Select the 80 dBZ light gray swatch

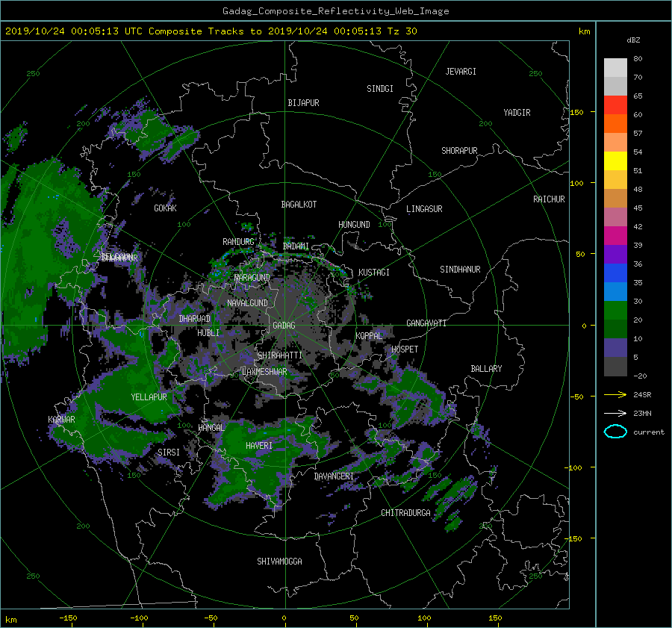coord(615,68)
